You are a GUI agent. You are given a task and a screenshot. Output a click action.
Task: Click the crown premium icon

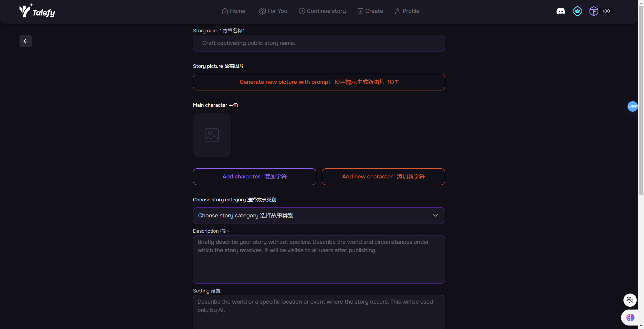(577, 11)
